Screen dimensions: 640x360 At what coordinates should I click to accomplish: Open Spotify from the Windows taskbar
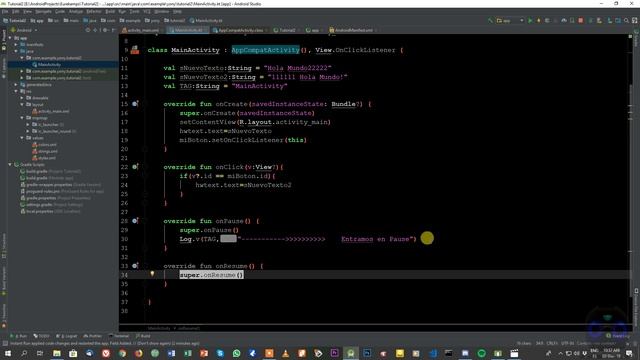[482, 353]
